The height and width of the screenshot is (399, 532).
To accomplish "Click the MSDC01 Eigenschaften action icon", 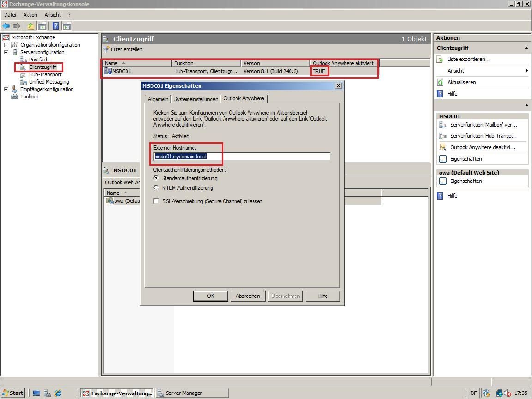I will click(443, 159).
